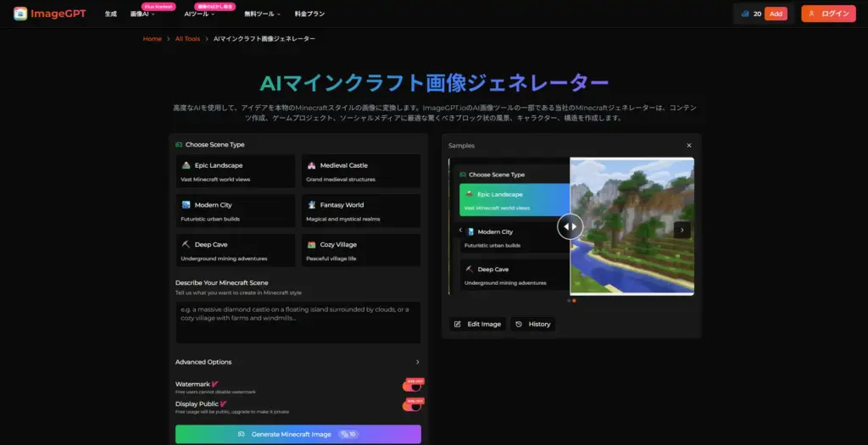The height and width of the screenshot is (445, 868).
Task: Click the Generate Minecraft Image button
Action: click(298, 435)
